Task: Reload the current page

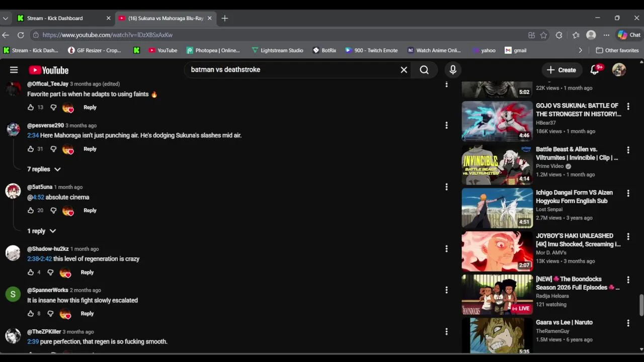Action: pyautogui.click(x=21, y=35)
